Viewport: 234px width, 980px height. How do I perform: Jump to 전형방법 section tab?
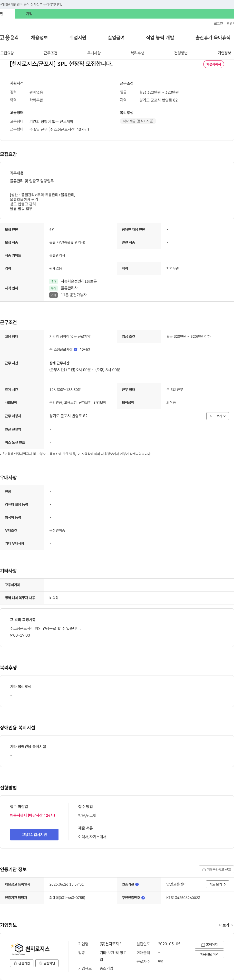click(181, 53)
